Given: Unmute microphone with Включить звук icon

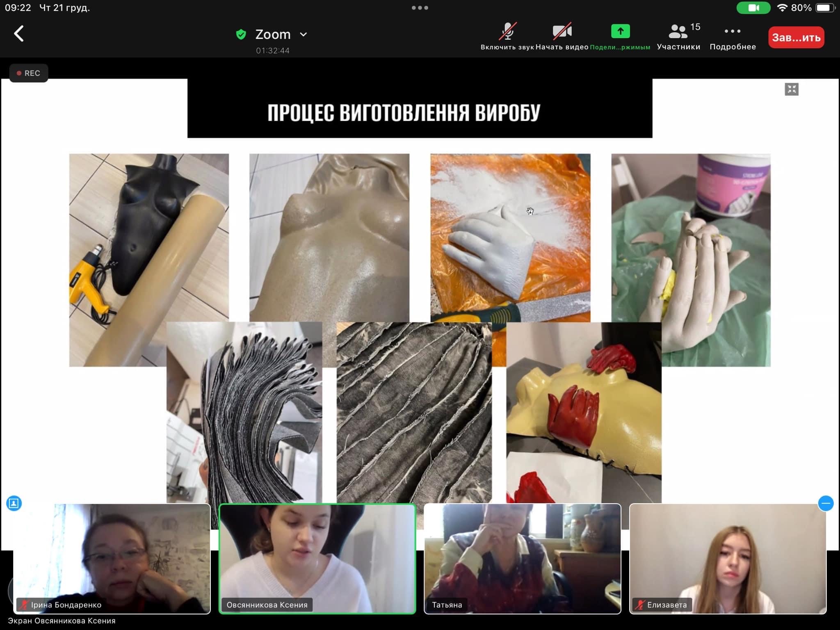Looking at the screenshot, I should pyautogui.click(x=507, y=32).
